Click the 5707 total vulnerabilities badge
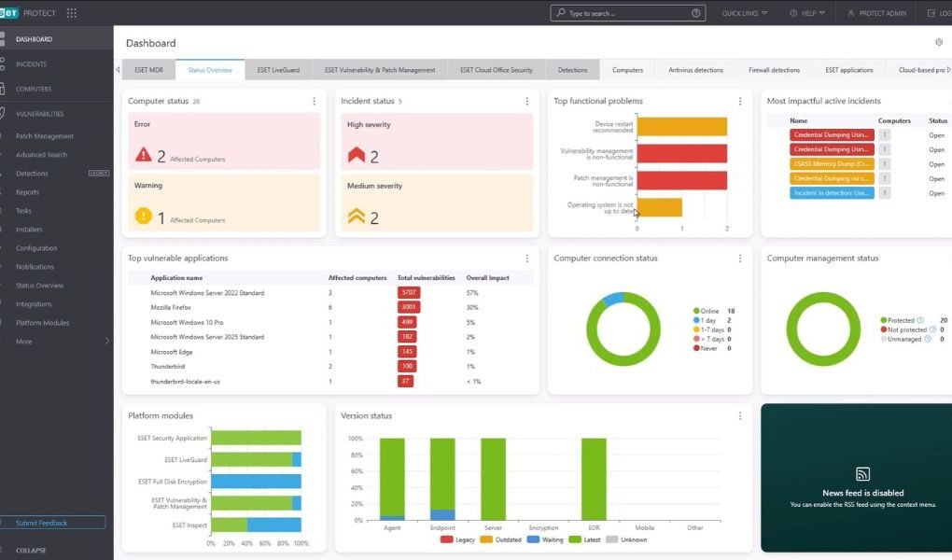 click(x=409, y=293)
